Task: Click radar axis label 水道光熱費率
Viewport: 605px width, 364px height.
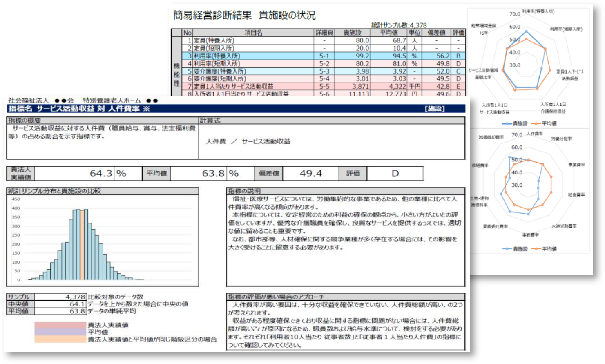Action: click(x=564, y=226)
